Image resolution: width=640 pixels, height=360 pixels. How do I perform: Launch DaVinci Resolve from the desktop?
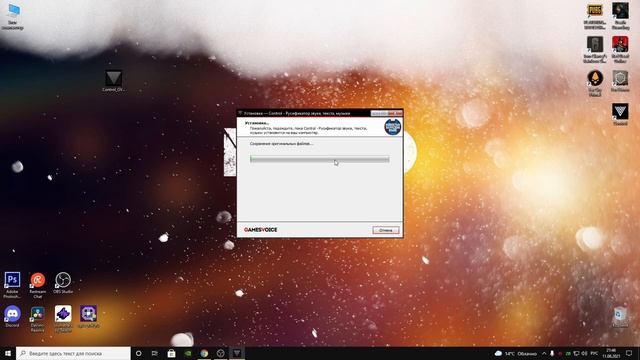pos(38,318)
